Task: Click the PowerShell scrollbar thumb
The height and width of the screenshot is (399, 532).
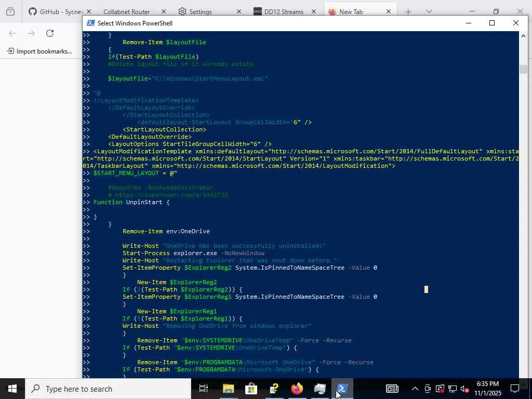Action: (x=523, y=69)
